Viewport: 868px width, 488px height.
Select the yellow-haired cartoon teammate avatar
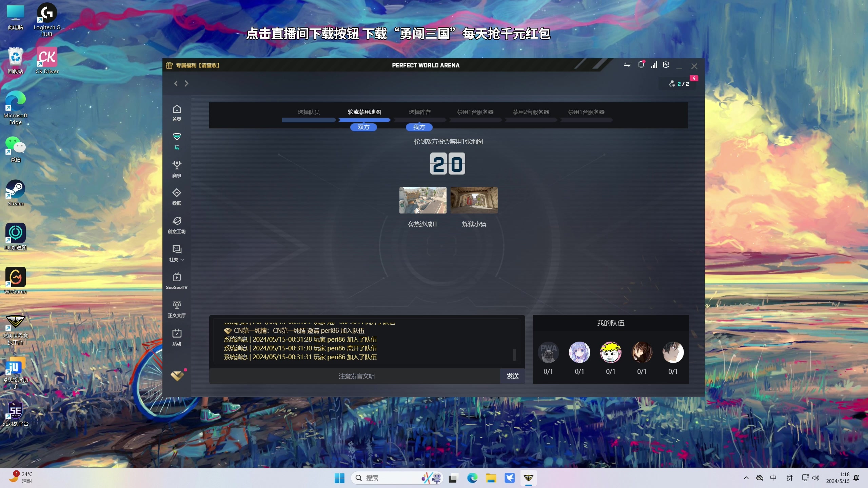click(x=611, y=352)
